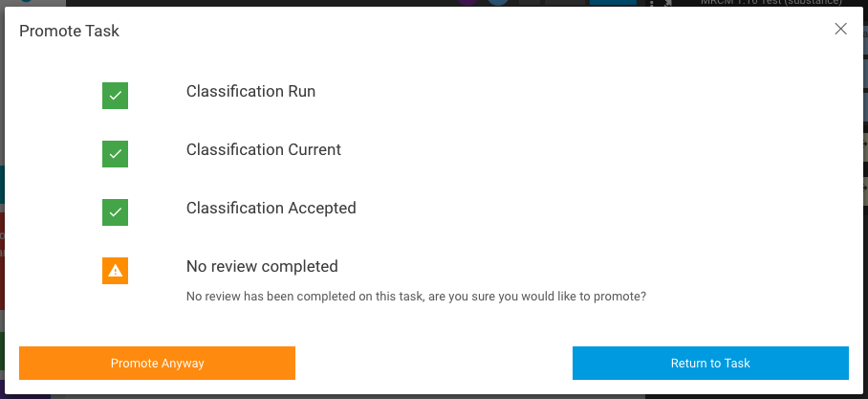Click the No review completed heading
This screenshot has width=868, height=399.
262,266
